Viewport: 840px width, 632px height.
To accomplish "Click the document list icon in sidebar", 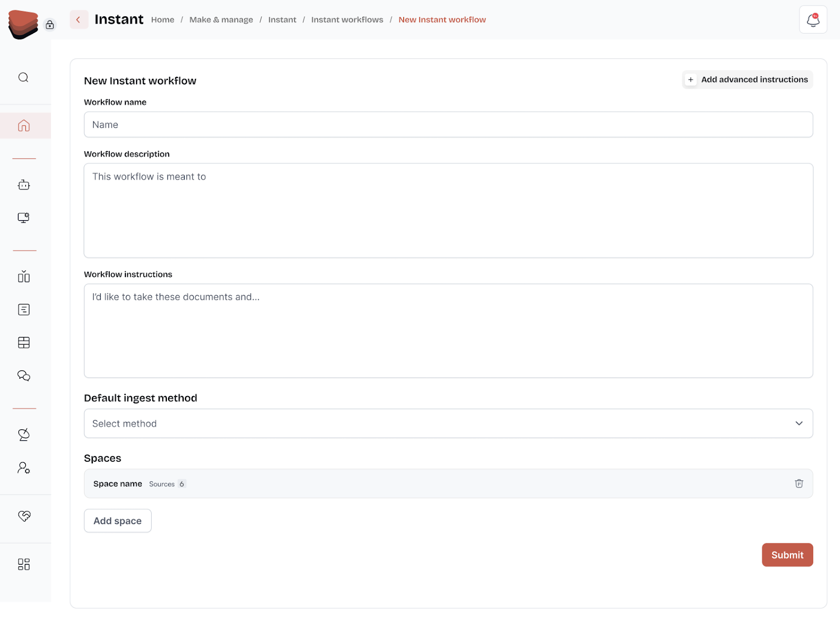I will 23,309.
